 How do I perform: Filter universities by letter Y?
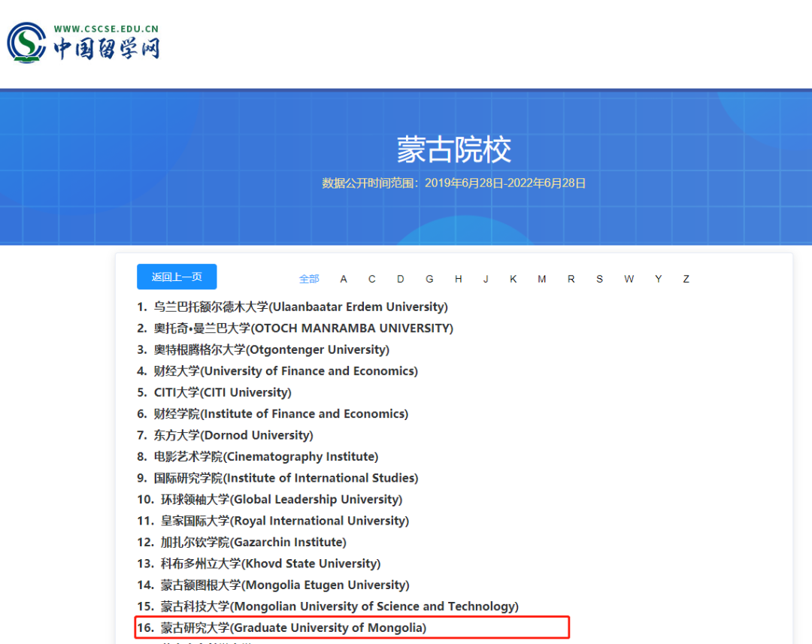[658, 279]
